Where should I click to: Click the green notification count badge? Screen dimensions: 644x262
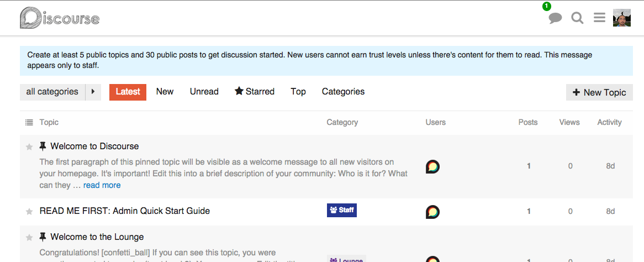click(546, 6)
